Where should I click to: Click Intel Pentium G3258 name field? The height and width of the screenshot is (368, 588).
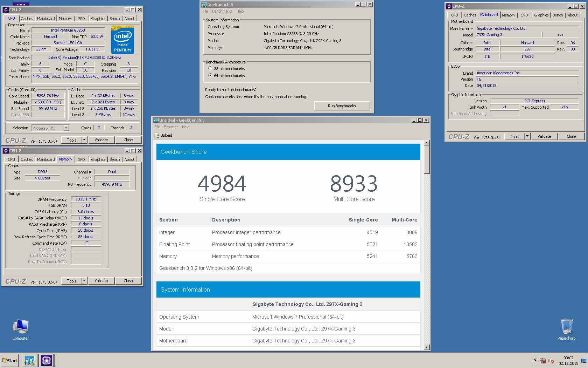click(x=68, y=30)
